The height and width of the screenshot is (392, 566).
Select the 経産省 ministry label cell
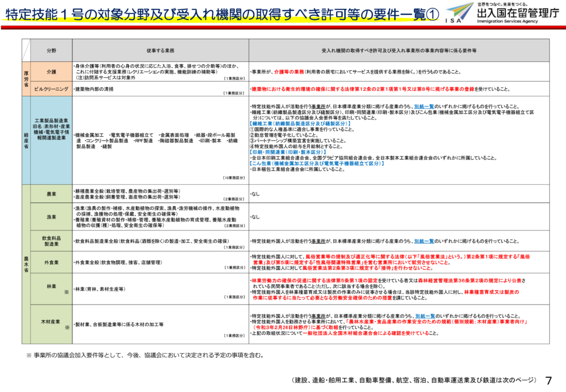(x=26, y=140)
